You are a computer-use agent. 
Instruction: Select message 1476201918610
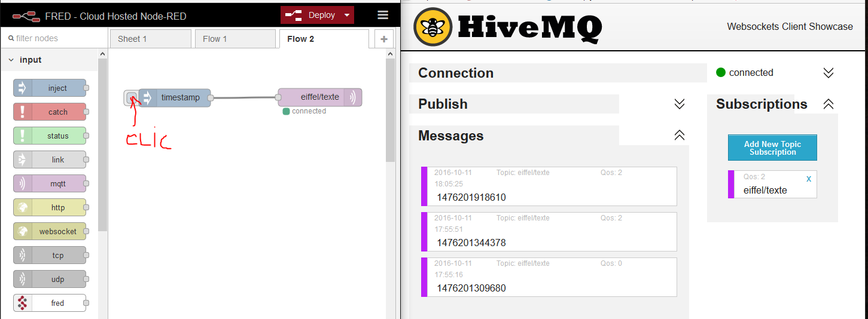(549, 186)
